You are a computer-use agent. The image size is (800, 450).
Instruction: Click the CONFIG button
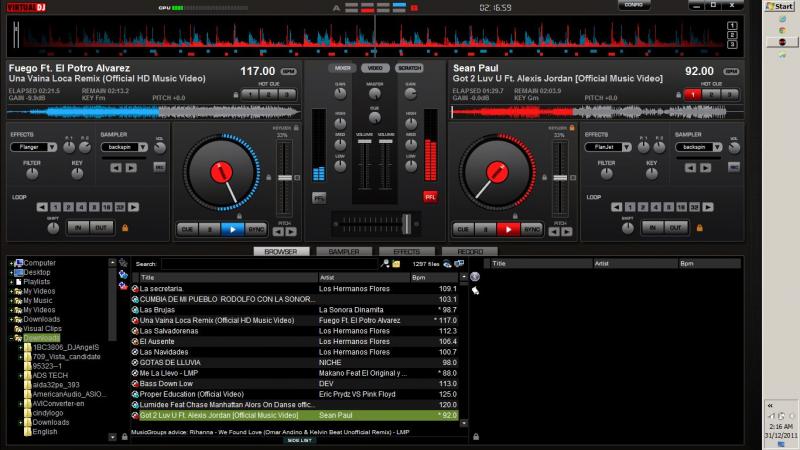pos(634,6)
